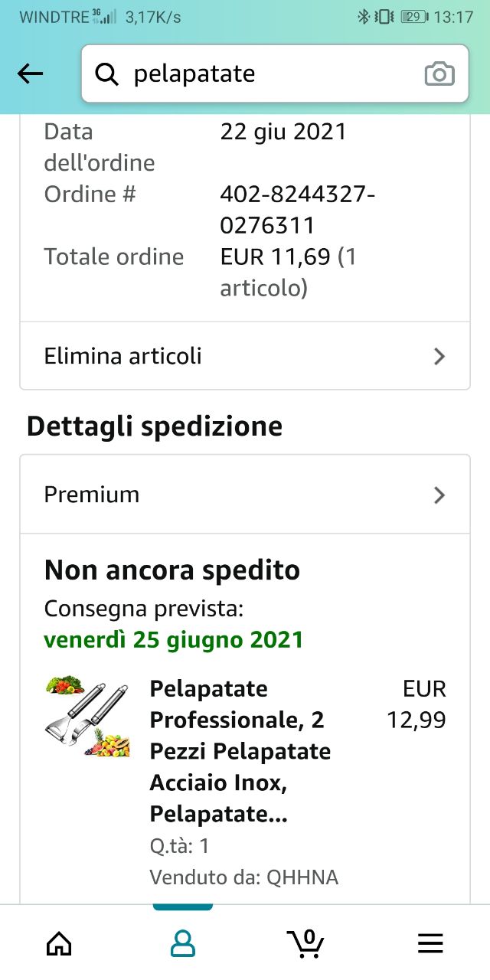Screen dimensions: 490x980
Task: Tap order number 402-8244327-0276311
Action: [297, 210]
